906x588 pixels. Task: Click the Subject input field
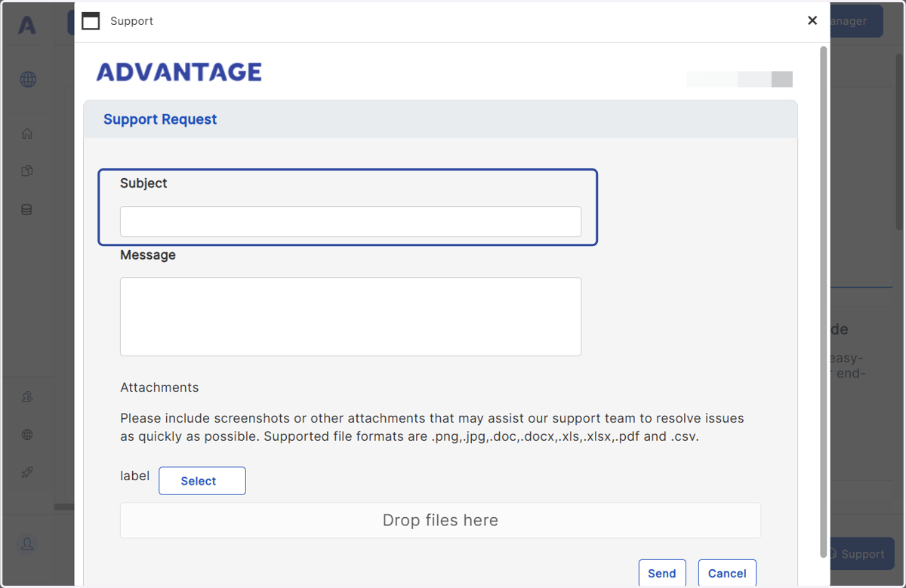350,222
